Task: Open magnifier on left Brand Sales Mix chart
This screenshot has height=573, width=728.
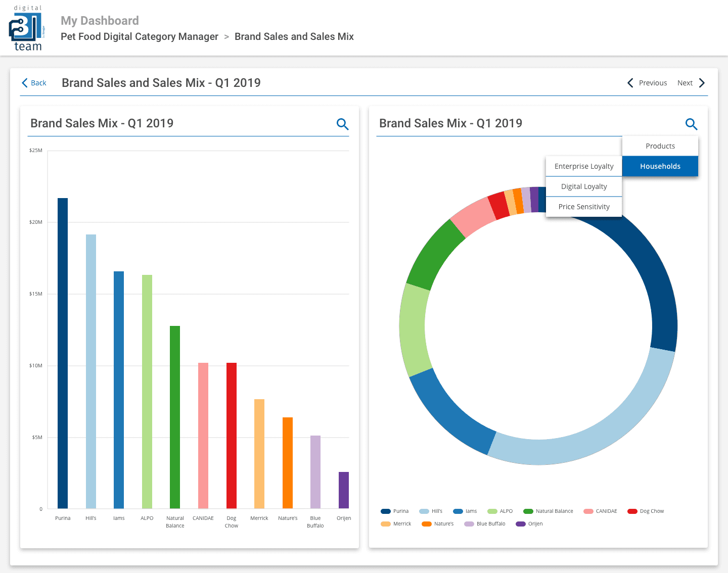Action: click(342, 124)
